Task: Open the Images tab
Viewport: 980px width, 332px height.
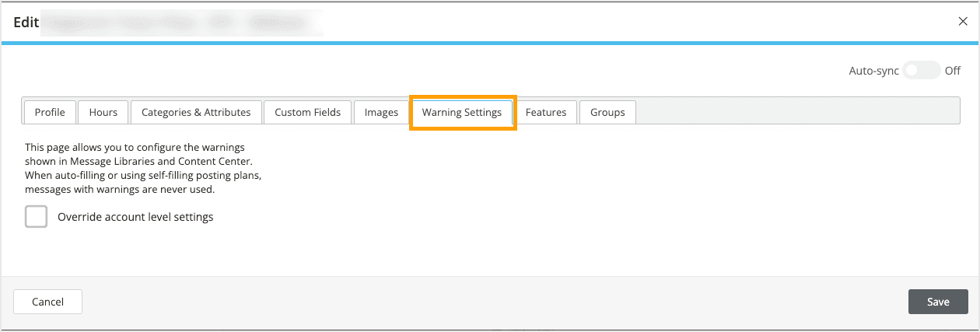Action: tap(381, 112)
